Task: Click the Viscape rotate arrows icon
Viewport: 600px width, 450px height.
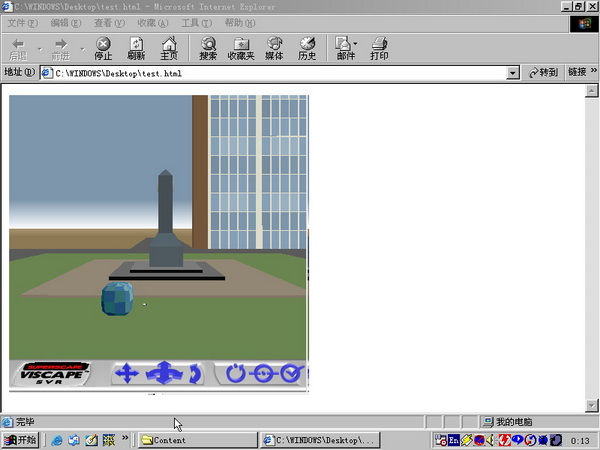Action: pyautogui.click(x=195, y=374)
